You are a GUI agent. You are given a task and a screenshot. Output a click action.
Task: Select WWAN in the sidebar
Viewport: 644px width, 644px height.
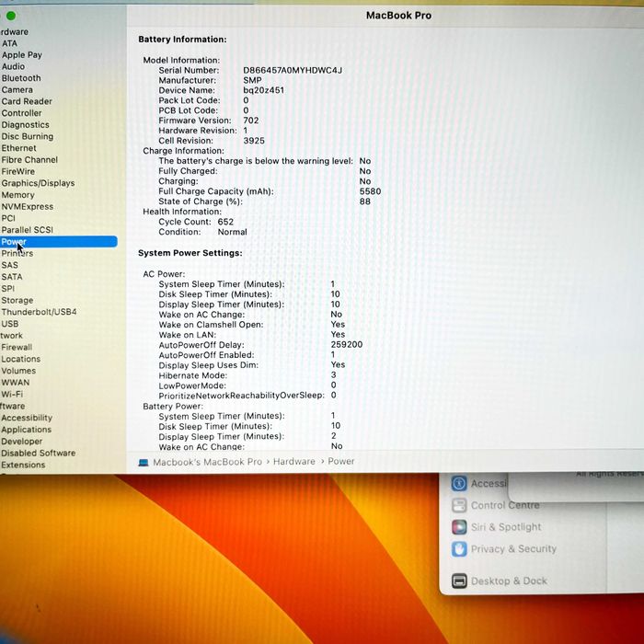(16, 383)
